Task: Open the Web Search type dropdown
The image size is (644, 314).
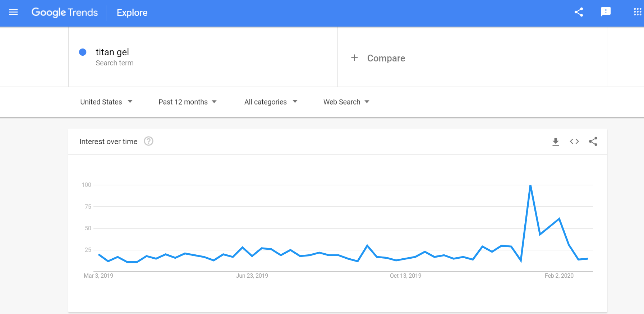Action: tap(346, 102)
